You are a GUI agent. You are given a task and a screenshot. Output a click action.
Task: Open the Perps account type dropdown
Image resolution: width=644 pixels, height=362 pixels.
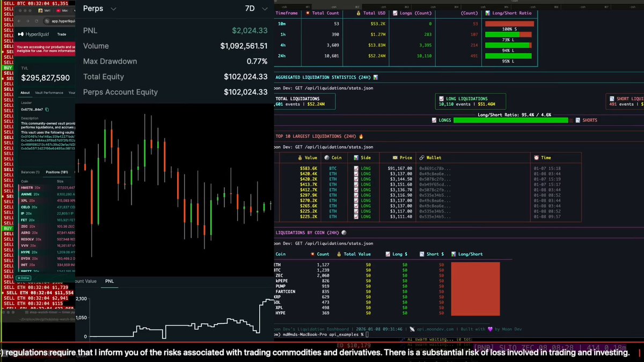[100, 9]
